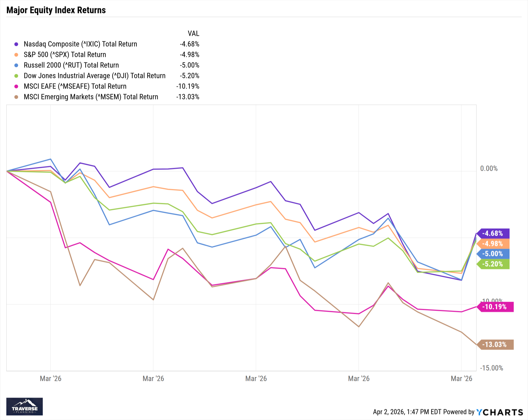The image size is (528, 420).
Task: Click the YCharts logo
Action: tap(499, 412)
